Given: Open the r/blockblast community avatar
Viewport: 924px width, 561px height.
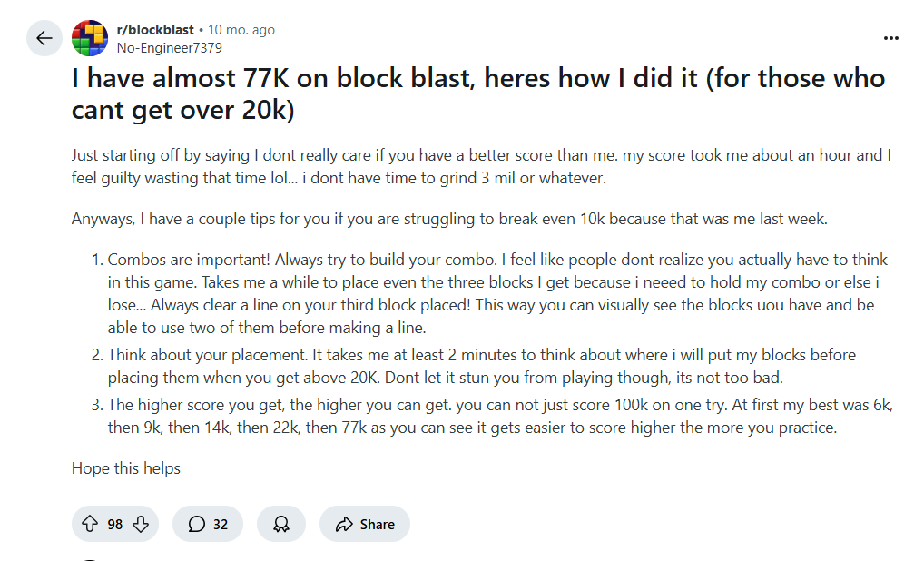Looking at the screenshot, I should coord(90,38).
